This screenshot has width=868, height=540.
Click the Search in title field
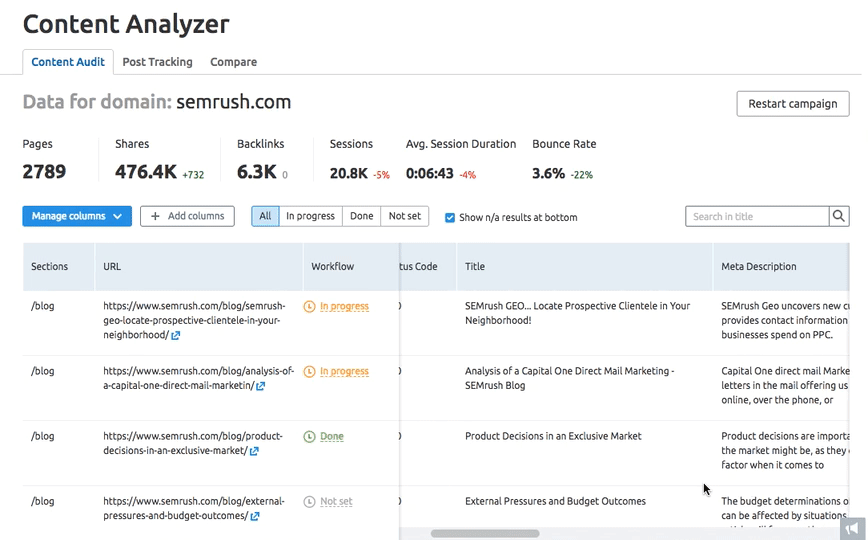coord(757,216)
